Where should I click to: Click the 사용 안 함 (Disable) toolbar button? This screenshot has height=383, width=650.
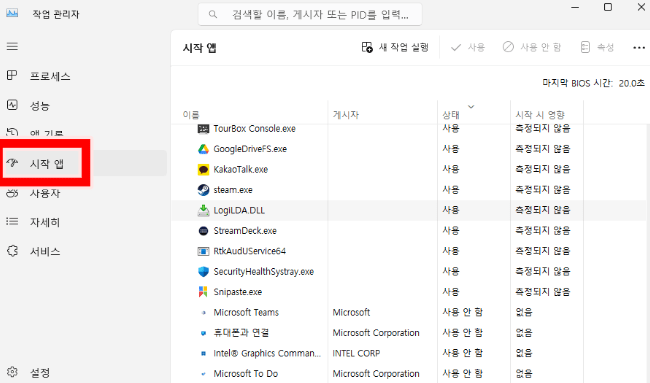(532, 47)
